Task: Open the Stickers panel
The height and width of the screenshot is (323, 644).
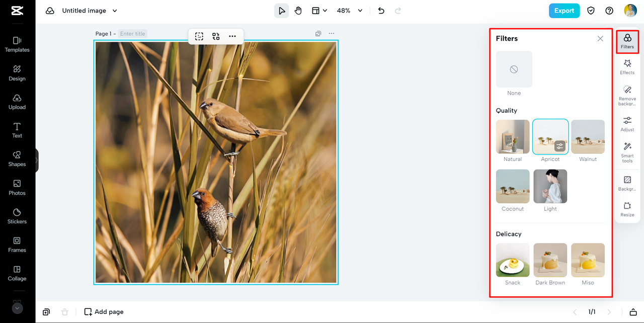Action: point(17,216)
